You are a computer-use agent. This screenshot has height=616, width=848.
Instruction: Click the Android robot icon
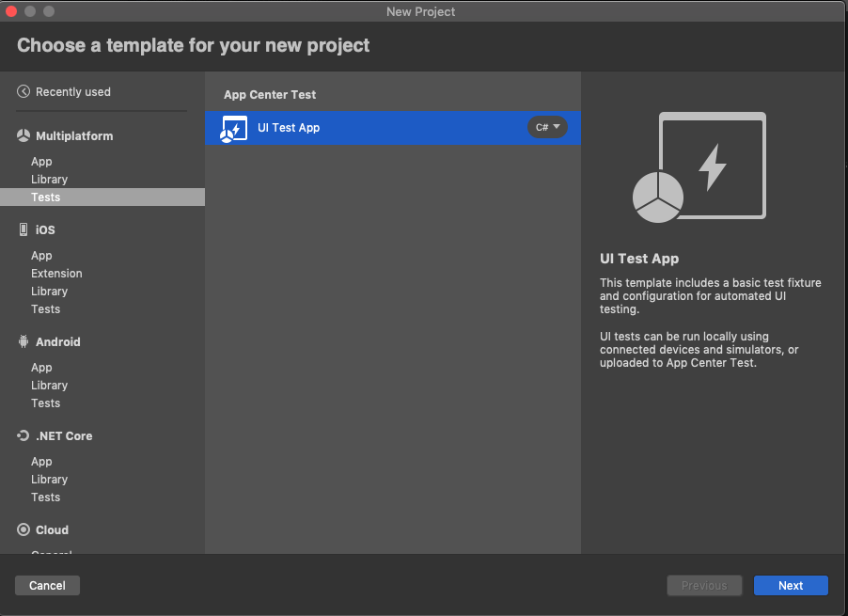tap(23, 341)
